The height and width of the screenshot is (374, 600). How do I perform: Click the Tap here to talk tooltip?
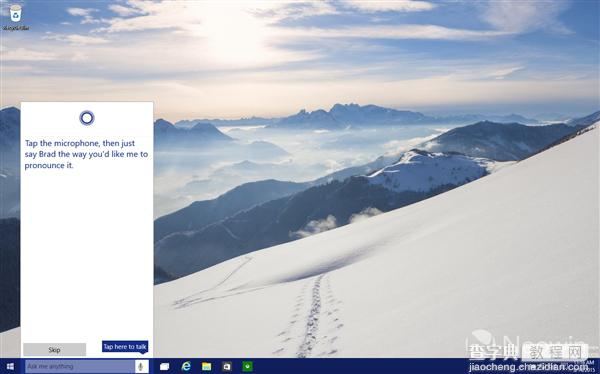pyautogui.click(x=125, y=346)
